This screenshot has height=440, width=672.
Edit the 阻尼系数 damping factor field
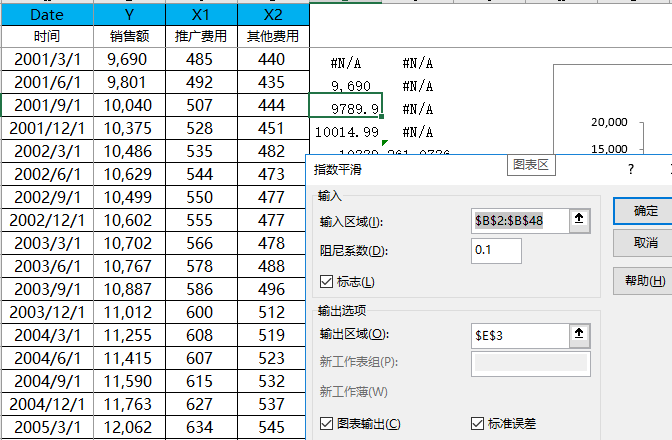(x=496, y=251)
